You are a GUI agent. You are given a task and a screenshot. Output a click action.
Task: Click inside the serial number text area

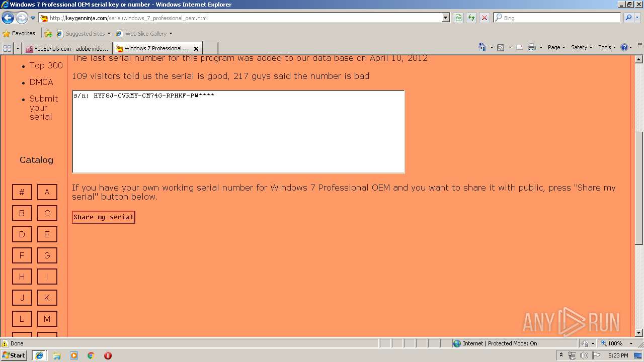click(x=238, y=132)
